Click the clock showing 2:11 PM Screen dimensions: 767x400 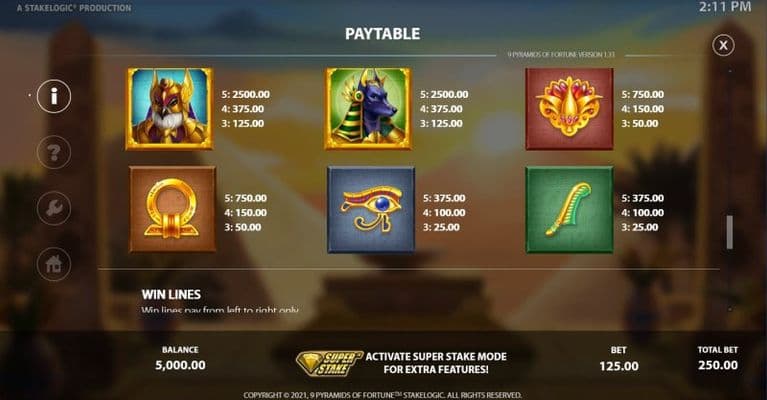(724, 7)
